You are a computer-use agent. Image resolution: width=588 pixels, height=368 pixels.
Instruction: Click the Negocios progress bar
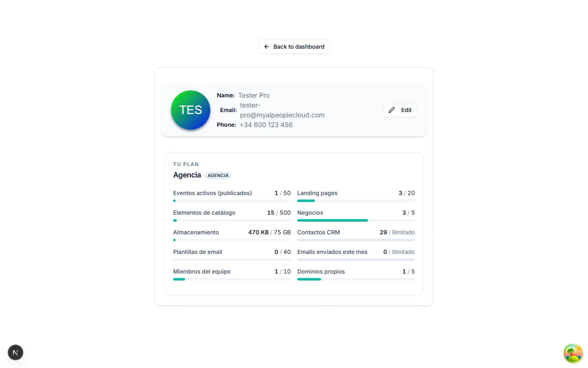pyautogui.click(x=356, y=220)
